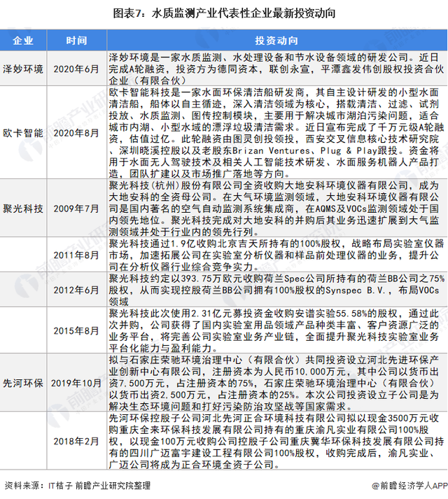
Task: Click the chart title 图表7 heading
Action: pyautogui.click(x=224, y=13)
